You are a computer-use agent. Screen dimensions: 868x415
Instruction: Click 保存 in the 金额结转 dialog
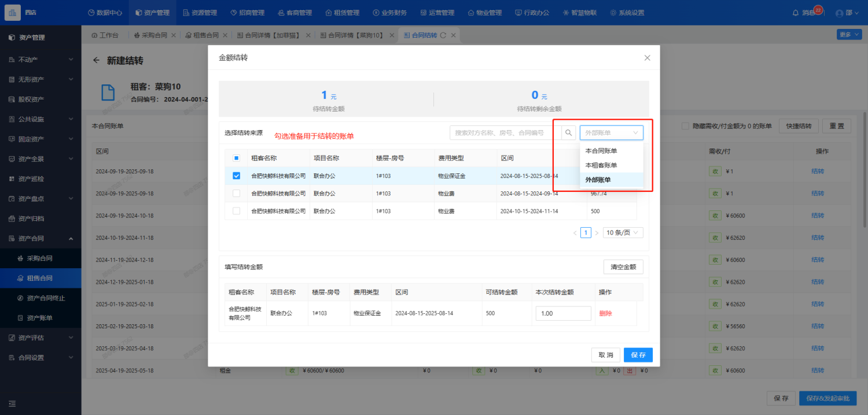638,355
